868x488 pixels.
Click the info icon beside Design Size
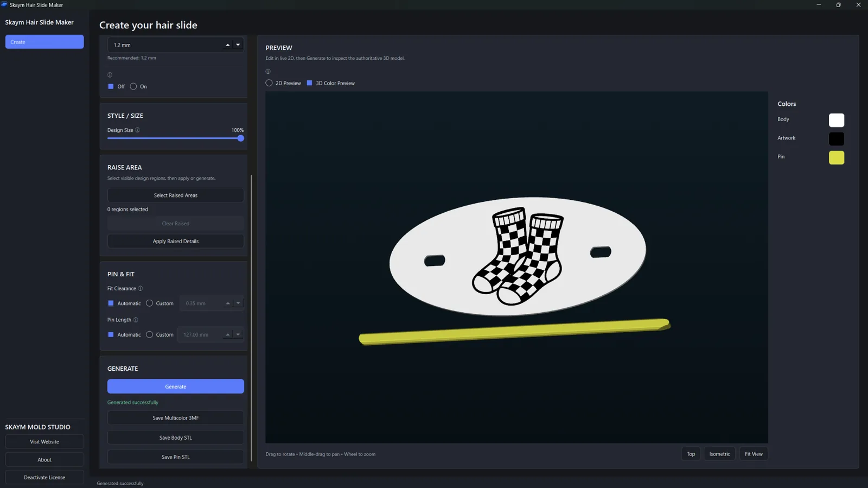[137, 130]
